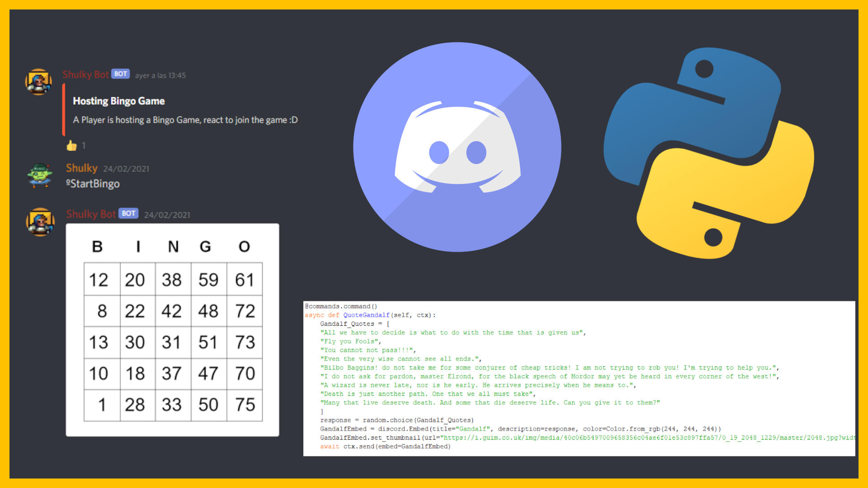Click bingo header letter I
The width and height of the screenshot is (868, 488).
(x=138, y=247)
